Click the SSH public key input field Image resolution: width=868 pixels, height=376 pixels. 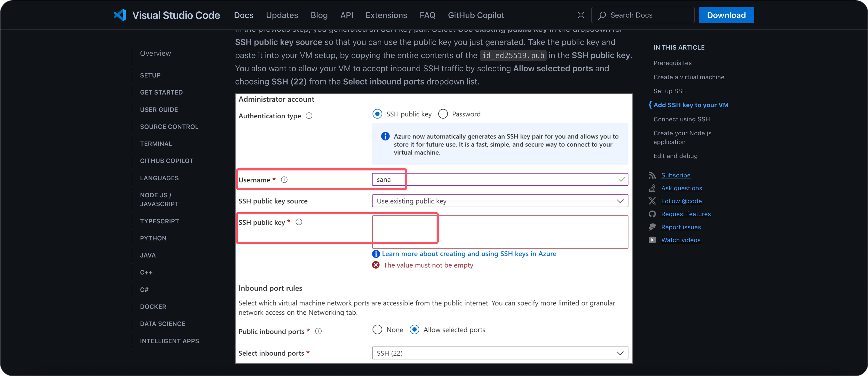coord(498,231)
